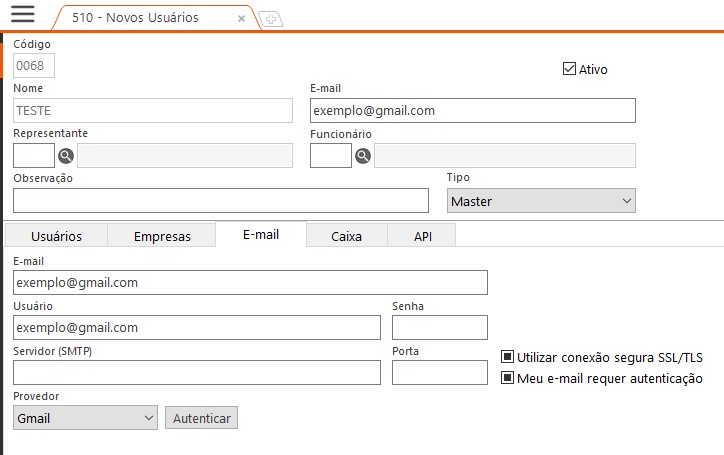The image size is (724, 455).
Task: Click the Representante search magnifier icon
Action: coord(66,155)
